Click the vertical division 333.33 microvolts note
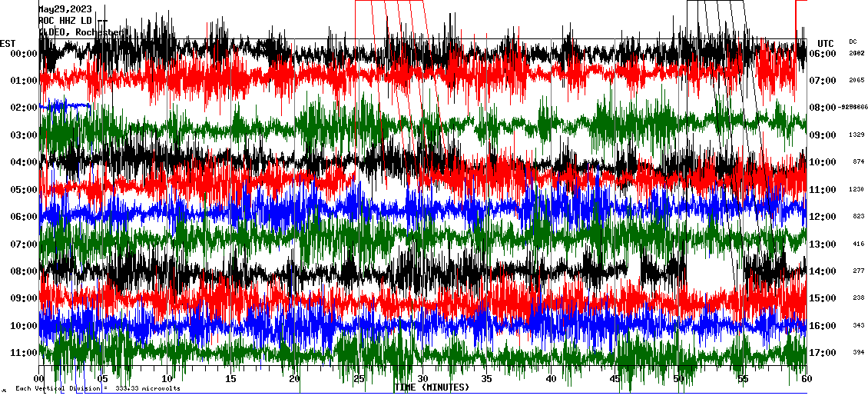Screen dimensions: 868x399 pos(98,389)
